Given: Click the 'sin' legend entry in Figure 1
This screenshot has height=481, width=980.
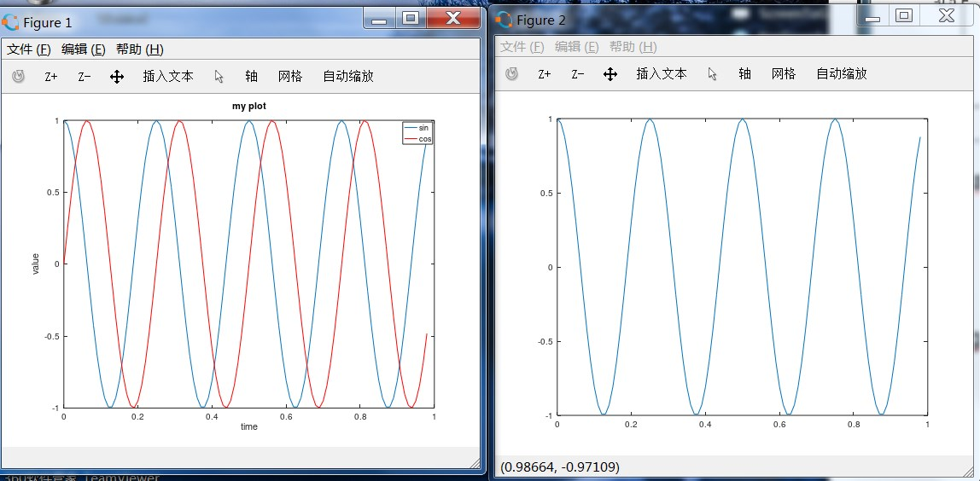Looking at the screenshot, I should pyautogui.click(x=423, y=127).
